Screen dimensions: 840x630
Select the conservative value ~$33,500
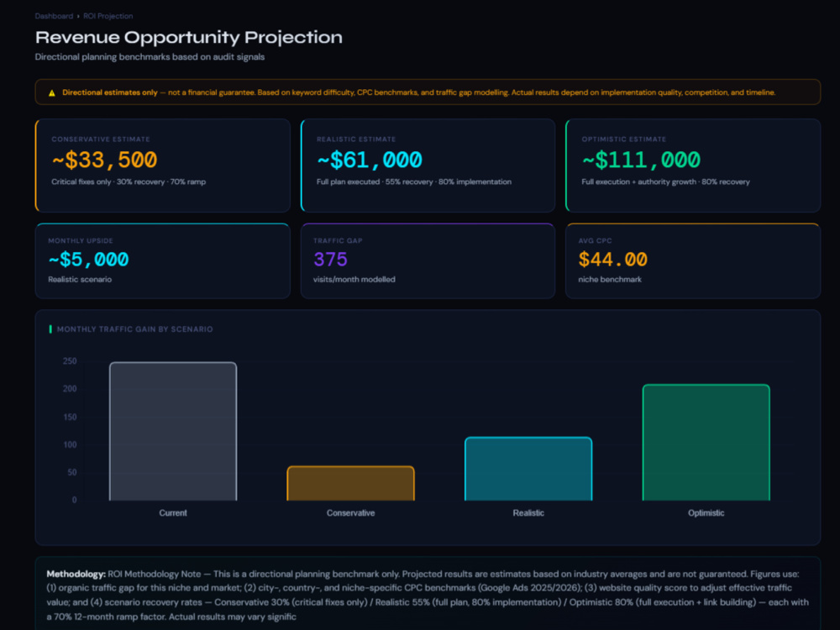pos(104,160)
